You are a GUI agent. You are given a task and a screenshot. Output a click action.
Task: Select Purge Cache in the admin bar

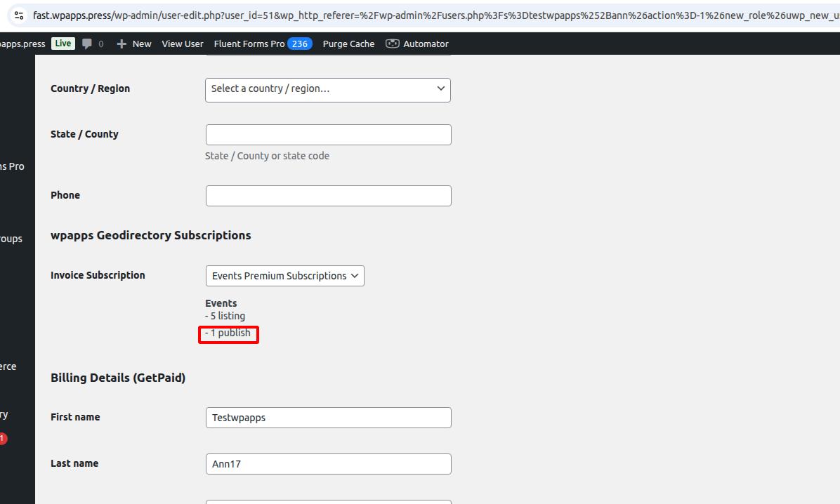348,44
